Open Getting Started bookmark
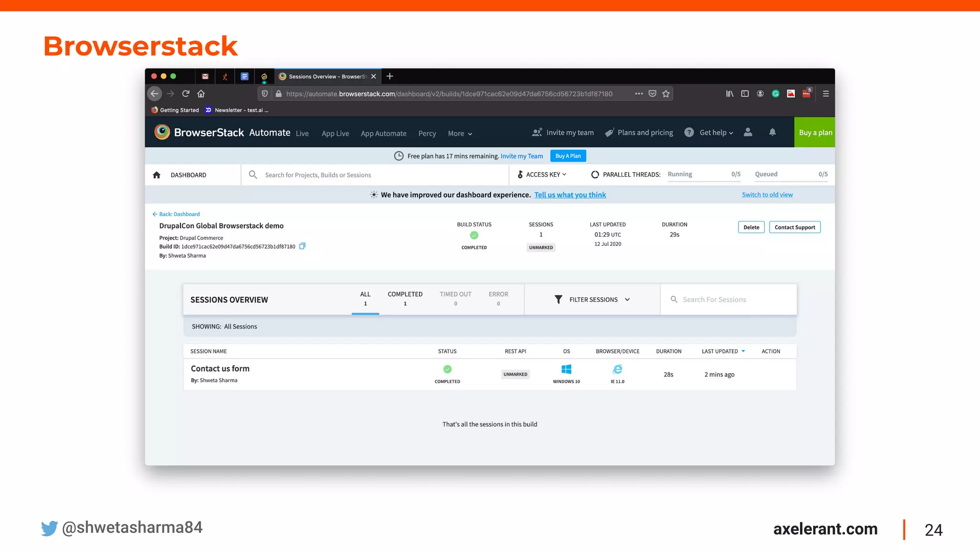 175,110
